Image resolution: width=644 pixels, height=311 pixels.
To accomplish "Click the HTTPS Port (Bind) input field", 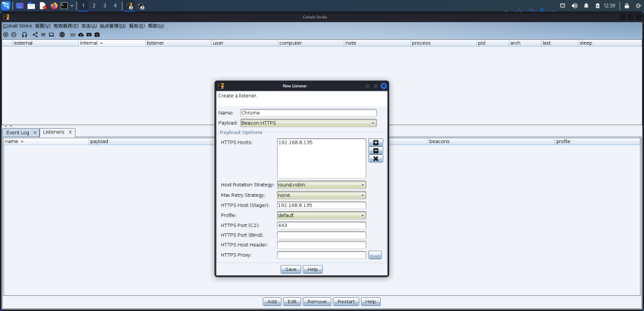I will 322,235.
